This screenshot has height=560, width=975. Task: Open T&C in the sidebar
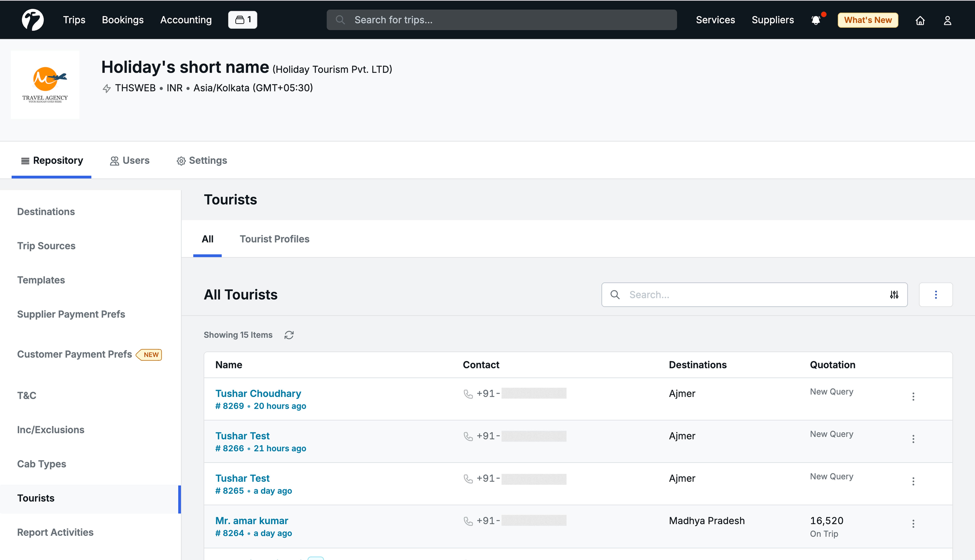coord(27,395)
